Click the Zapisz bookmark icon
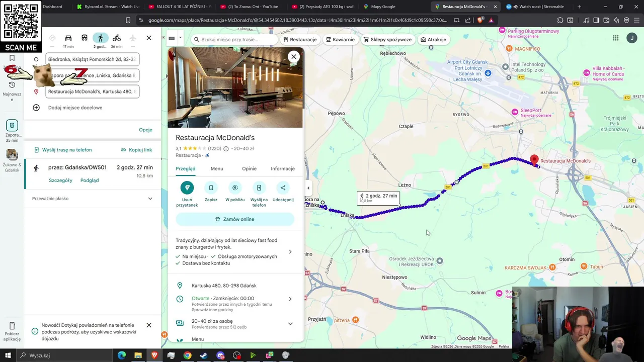The height and width of the screenshot is (362, 644). click(211, 188)
